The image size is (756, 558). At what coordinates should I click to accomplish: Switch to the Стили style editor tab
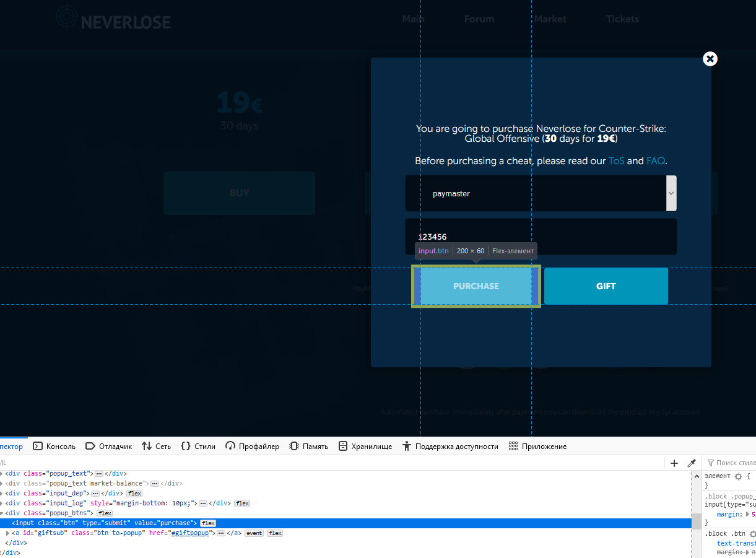(x=198, y=446)
